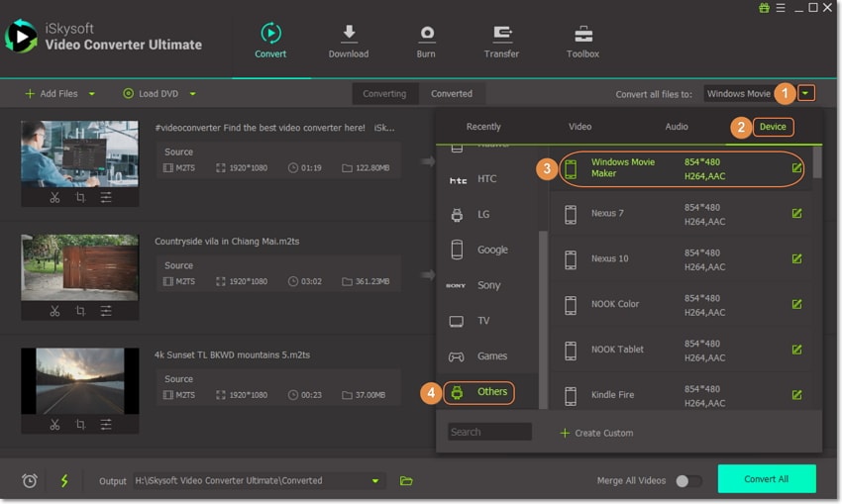Click the gift icon in title bar
The height and width of the screenshot is (504, 842).
coord(764,8)
